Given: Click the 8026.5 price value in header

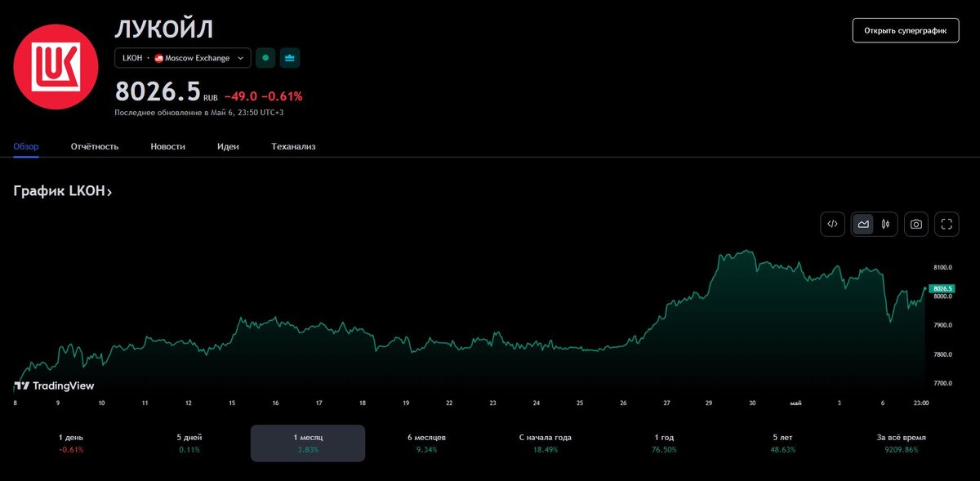Looking at the screenshot, I should click(158, 91).
